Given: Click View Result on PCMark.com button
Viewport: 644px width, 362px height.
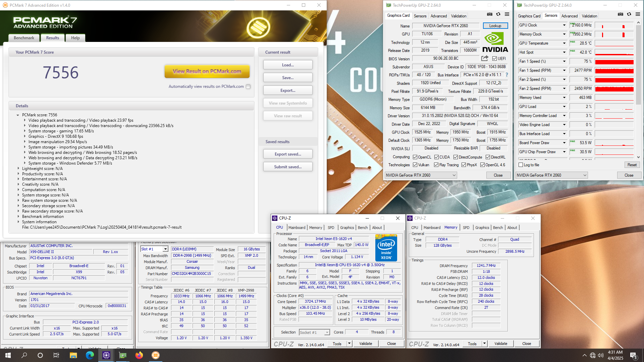Looking at the screenshot, I should point(207,71).
